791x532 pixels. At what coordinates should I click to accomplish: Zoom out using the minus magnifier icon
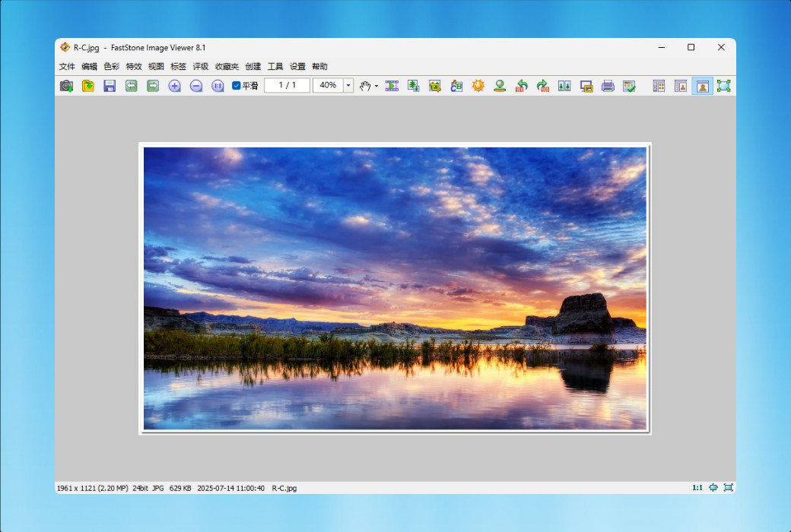pos(196,86)
